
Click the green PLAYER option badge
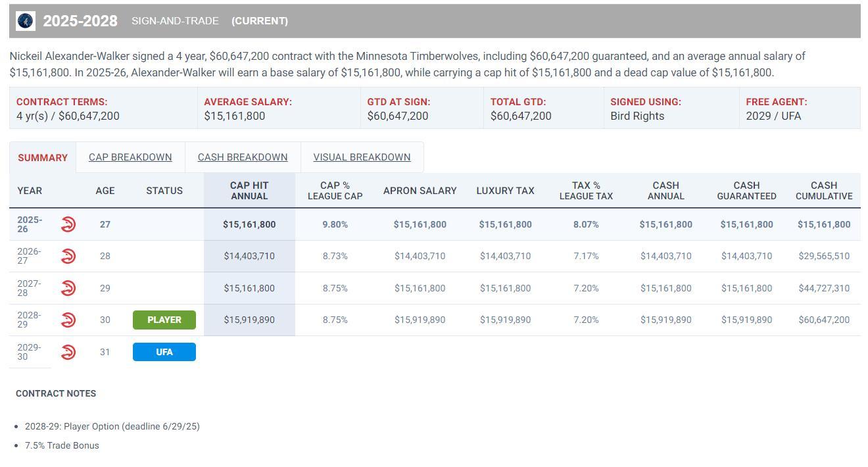point(164,320)
